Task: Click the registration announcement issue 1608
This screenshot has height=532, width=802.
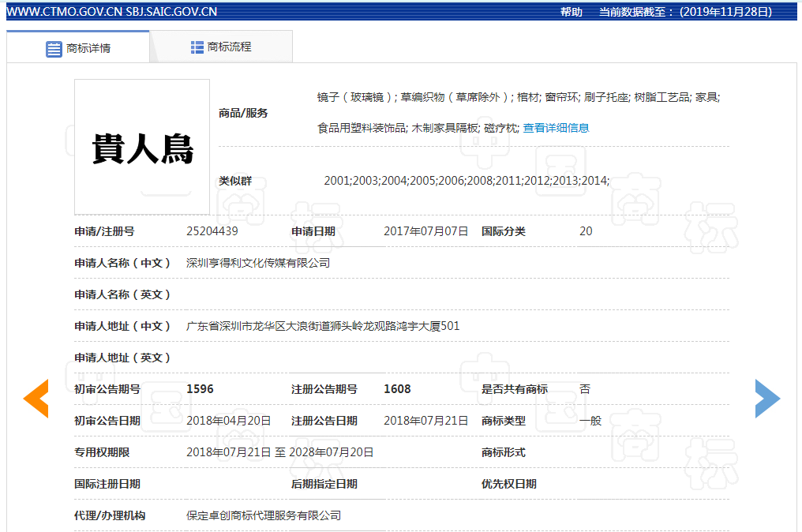Action: pos(397,389)
